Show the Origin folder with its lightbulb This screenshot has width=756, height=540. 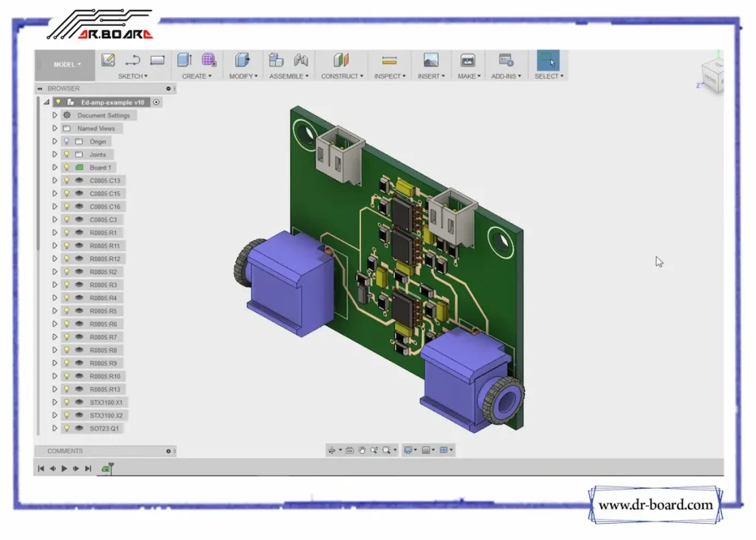click(66, 141)
